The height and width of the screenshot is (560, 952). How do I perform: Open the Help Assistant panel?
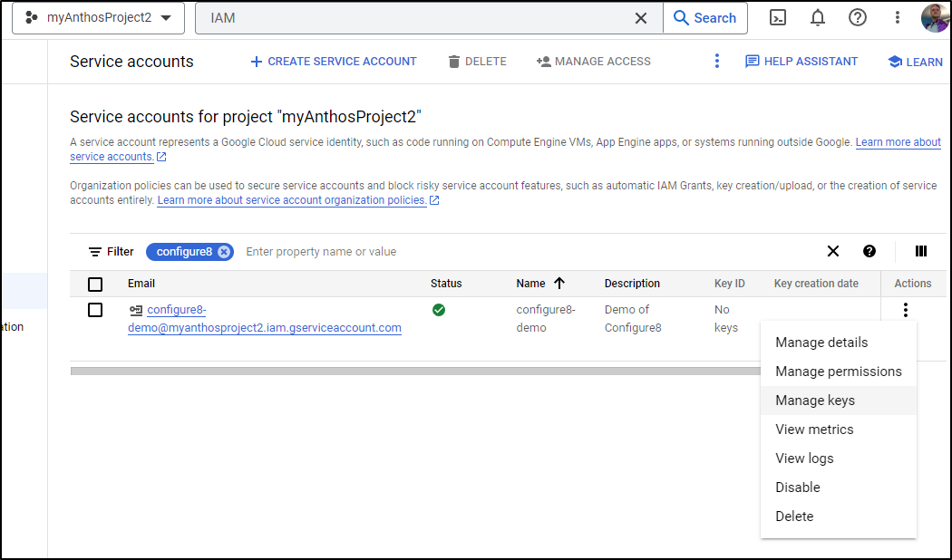(x=801, y=62)
